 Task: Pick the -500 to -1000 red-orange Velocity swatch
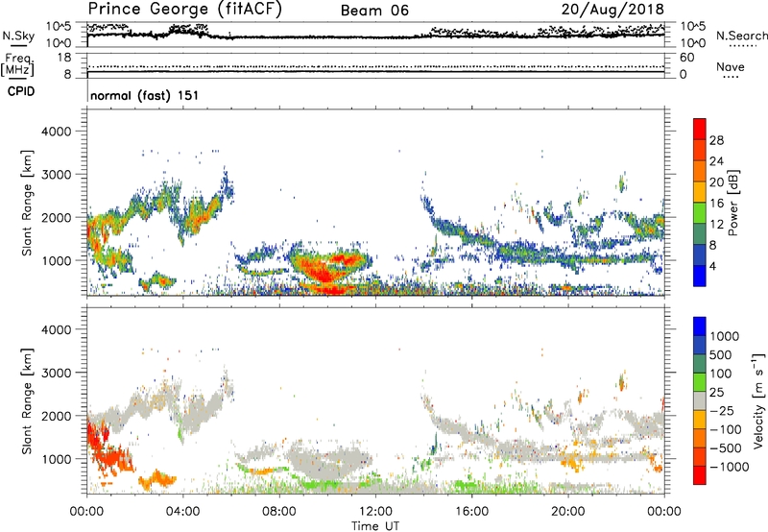pos(700,456)
